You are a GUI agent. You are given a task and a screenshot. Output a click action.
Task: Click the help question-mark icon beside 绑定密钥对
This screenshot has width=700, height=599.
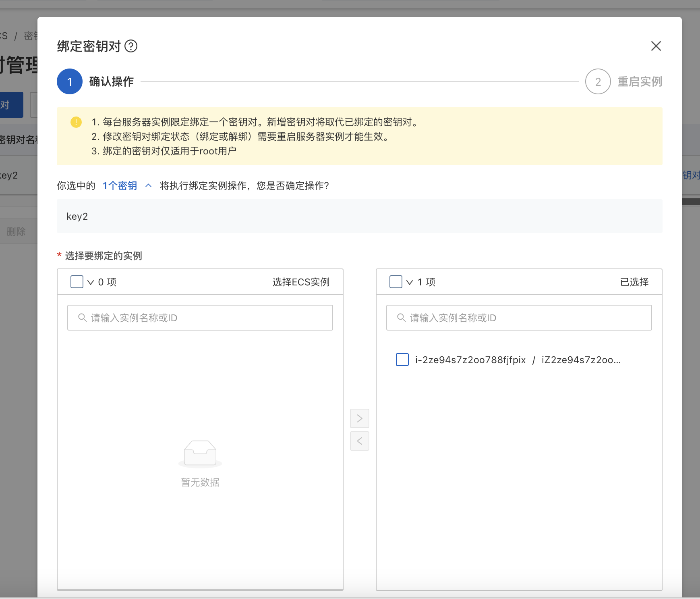coord(131,46)
